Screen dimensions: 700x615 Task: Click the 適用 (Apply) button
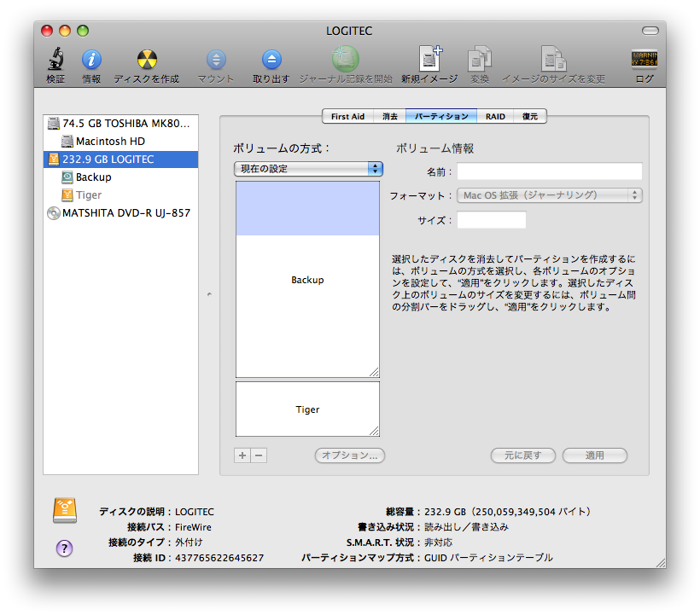point(595,455)
